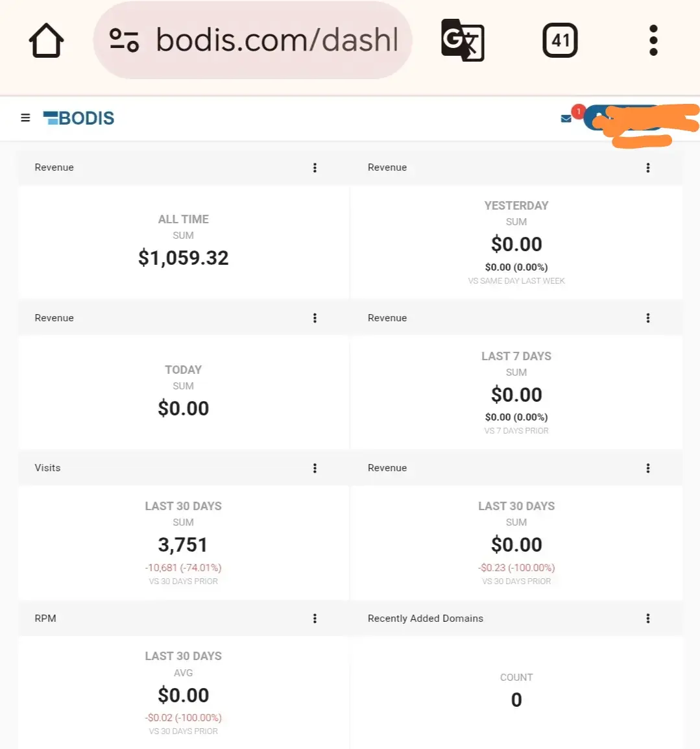
Task: Click the site permissions icon in address bar
Action: click(125, 40)
